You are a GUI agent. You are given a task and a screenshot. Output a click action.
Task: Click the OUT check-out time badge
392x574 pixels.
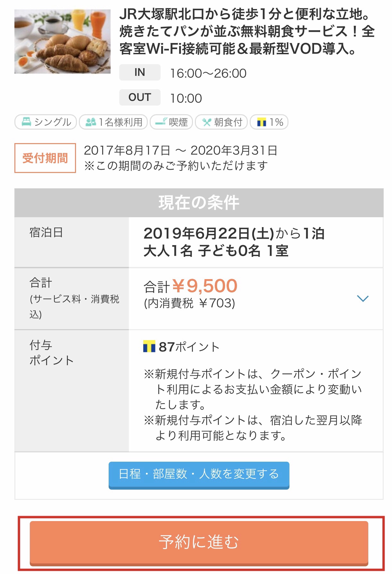(140, 97)
